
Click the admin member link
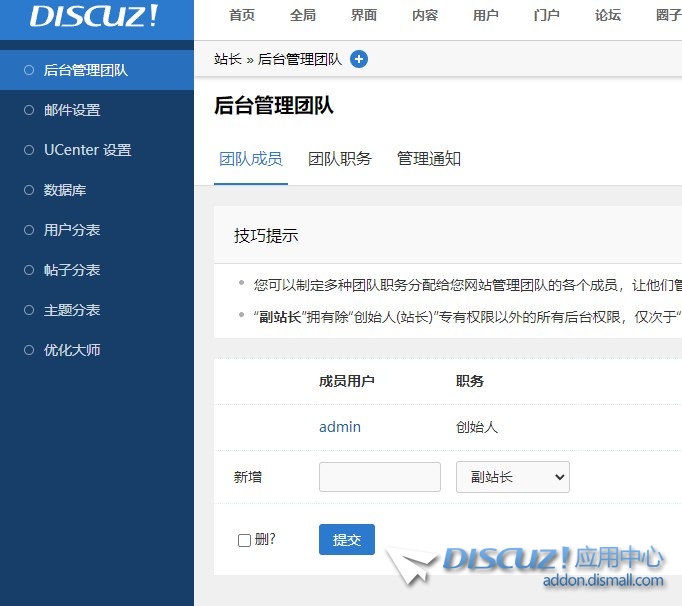(x=340, y=427)
